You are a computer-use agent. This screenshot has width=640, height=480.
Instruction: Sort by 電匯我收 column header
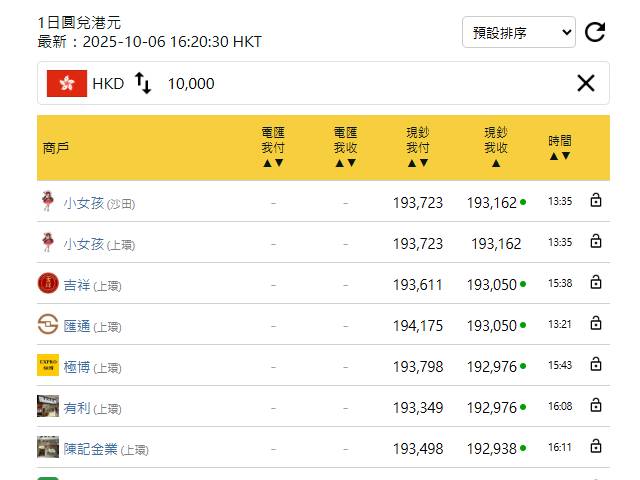point(345,147)
